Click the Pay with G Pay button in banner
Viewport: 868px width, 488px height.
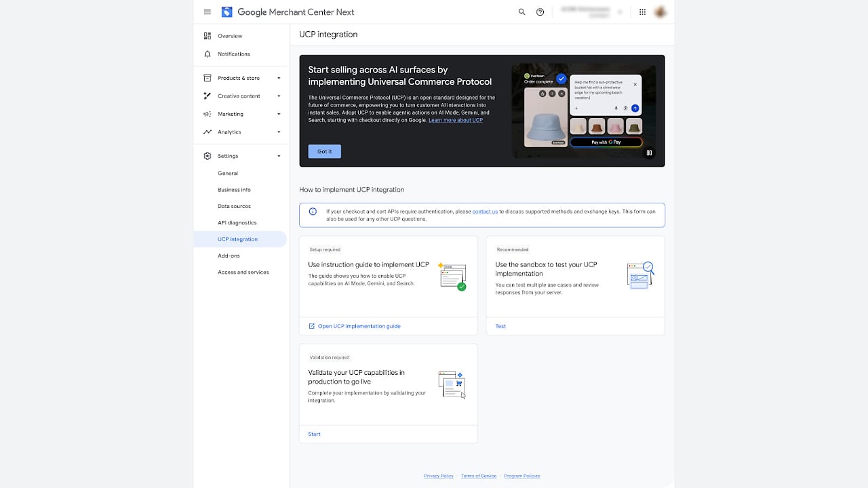tap(606, 142)
